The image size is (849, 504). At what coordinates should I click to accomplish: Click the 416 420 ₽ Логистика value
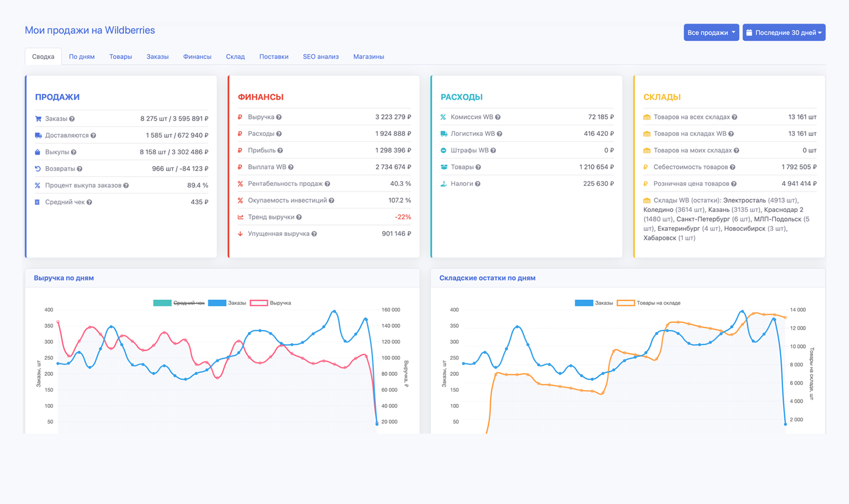click(599, 134)
